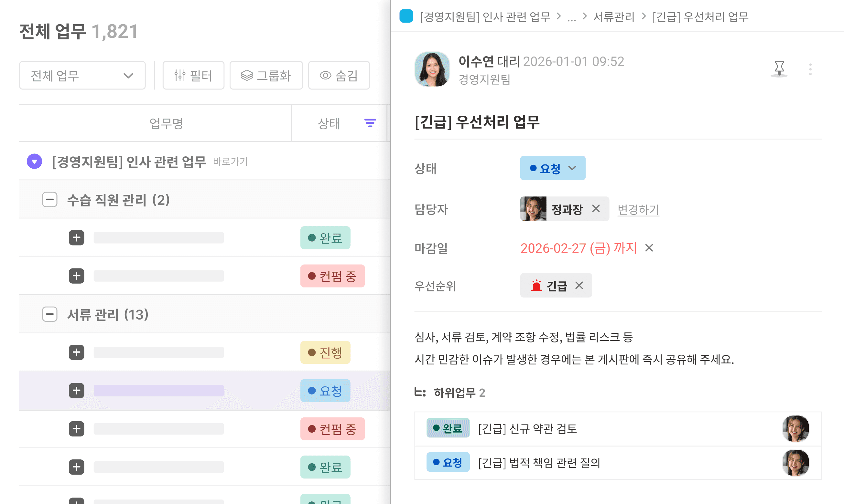Image resolution: width=844 pixels, height=504 pixels.
Task: Open the 필터 options
Action: (193, 75)
